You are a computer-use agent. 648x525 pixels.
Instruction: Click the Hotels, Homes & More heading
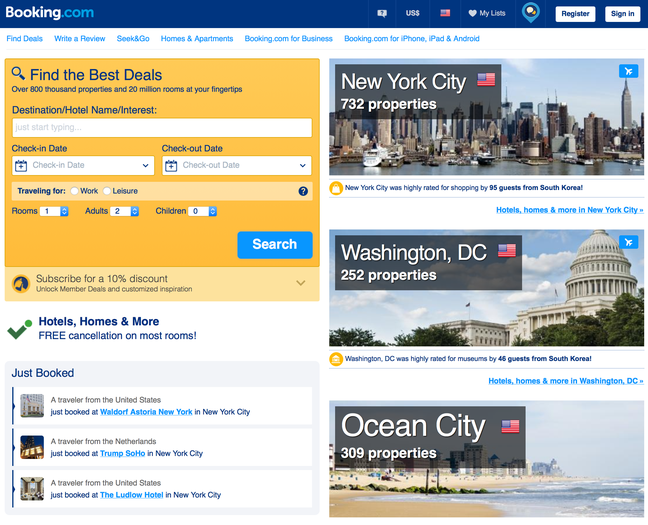tap(99, 321)
